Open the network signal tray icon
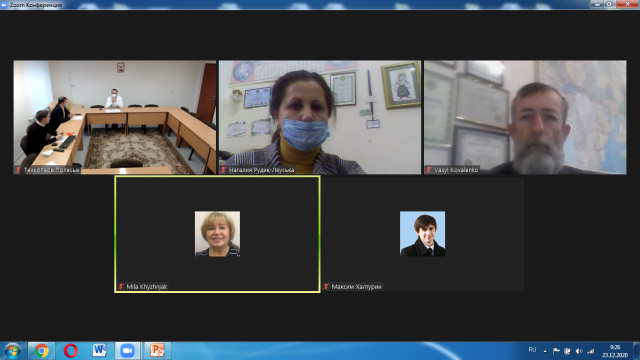640x360 pixels. pyautogui.click(x=591, y=351)
